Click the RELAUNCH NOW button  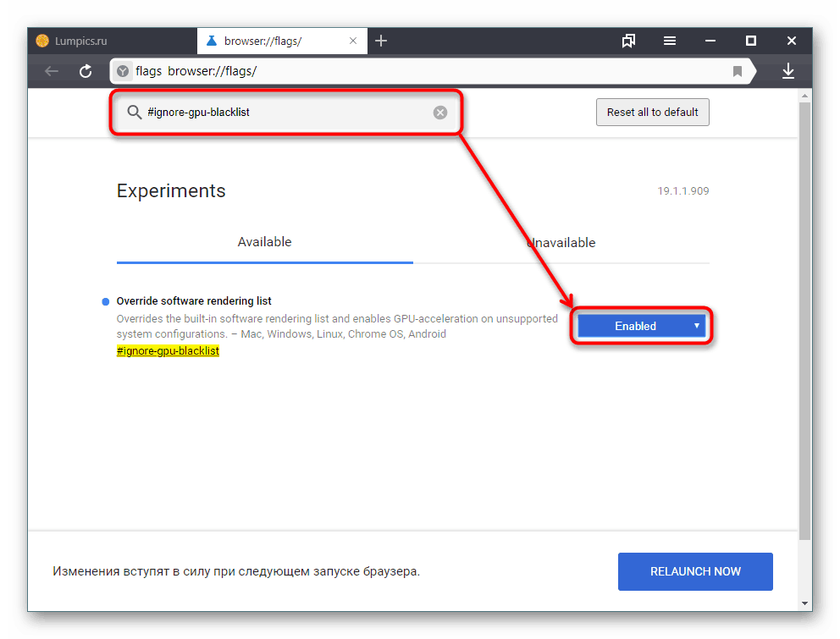tap(695, 571)
